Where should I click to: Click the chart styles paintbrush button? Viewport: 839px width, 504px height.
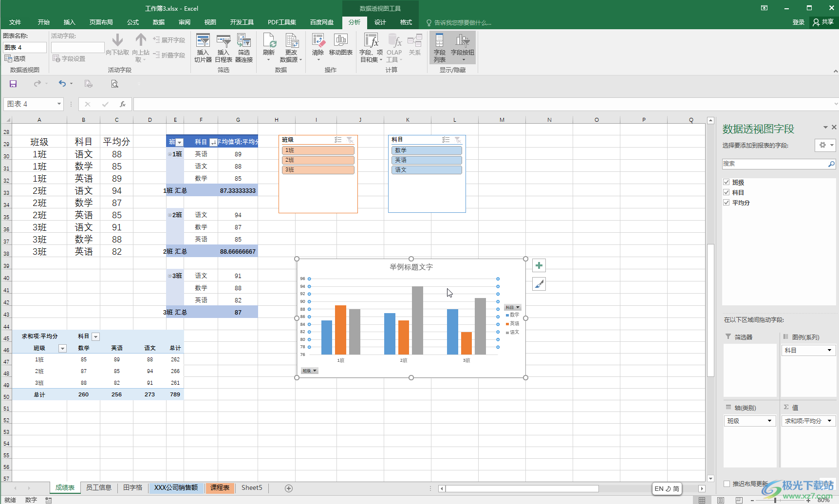[x=539, y=284]
